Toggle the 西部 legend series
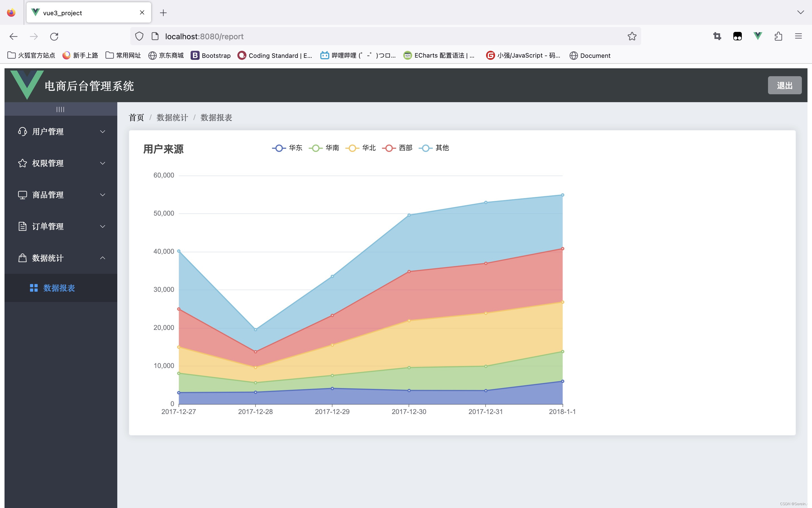 tap(397, 148)
